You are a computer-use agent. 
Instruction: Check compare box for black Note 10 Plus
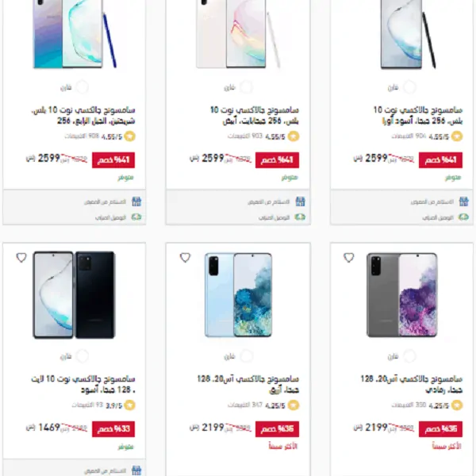[x=409, y=87]
